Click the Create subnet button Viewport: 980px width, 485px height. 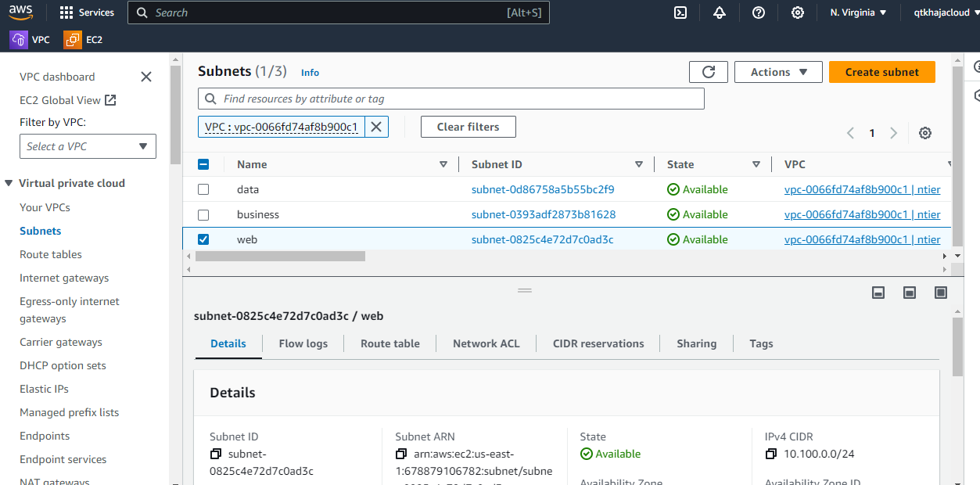coord(881,71)
